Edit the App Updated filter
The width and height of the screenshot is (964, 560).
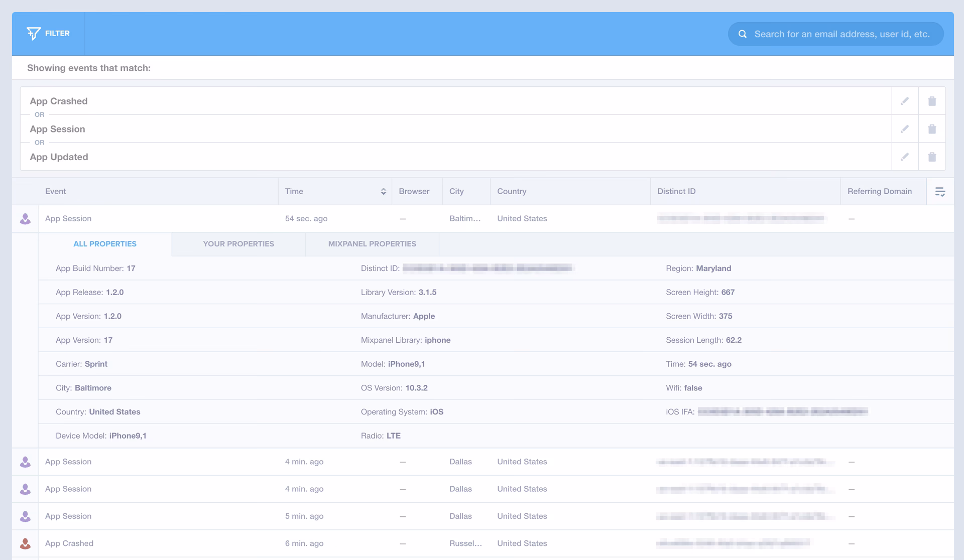[x=905, y=157]
